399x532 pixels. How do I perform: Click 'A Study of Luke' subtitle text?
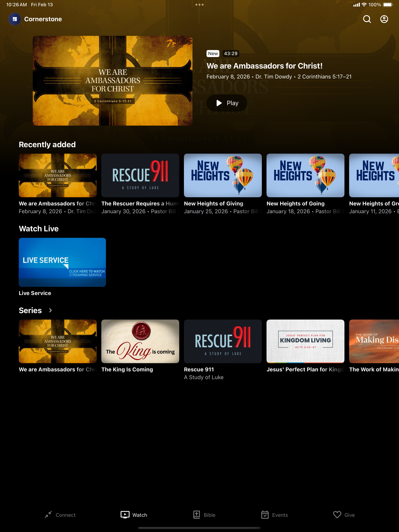coord(204,377)
